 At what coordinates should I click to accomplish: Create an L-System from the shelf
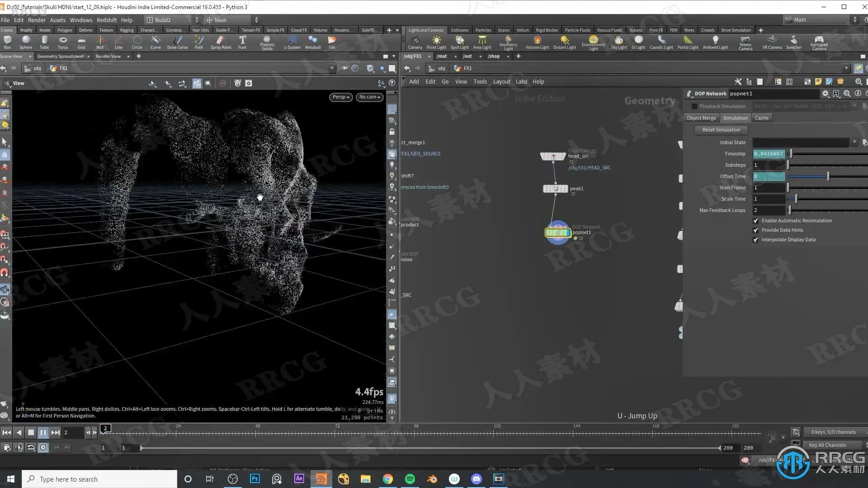[x=292, y=42]
